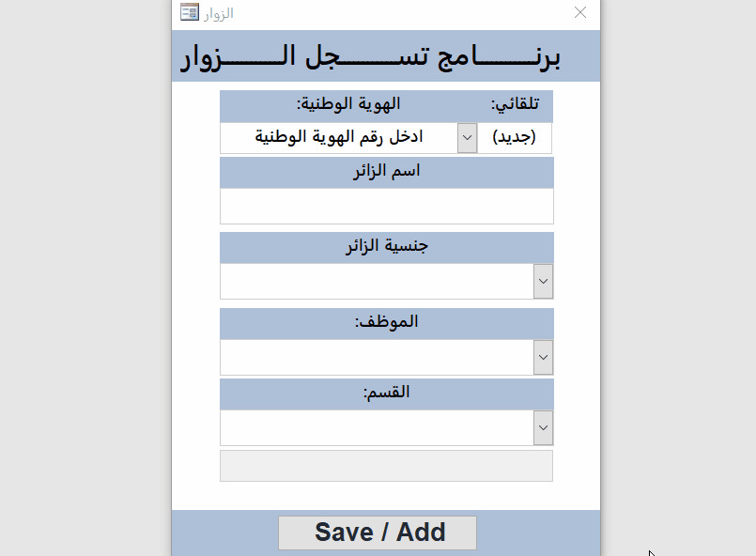The image size is (756, 556).
Task: Click inside the القسم combo text area
Action: pyautogui.click(x=377, y=427)
